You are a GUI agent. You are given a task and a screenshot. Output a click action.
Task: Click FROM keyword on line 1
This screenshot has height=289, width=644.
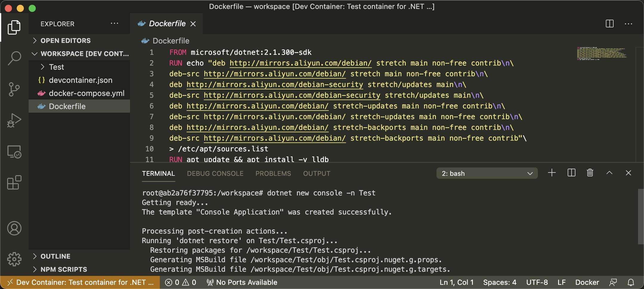tap(178, 52)
